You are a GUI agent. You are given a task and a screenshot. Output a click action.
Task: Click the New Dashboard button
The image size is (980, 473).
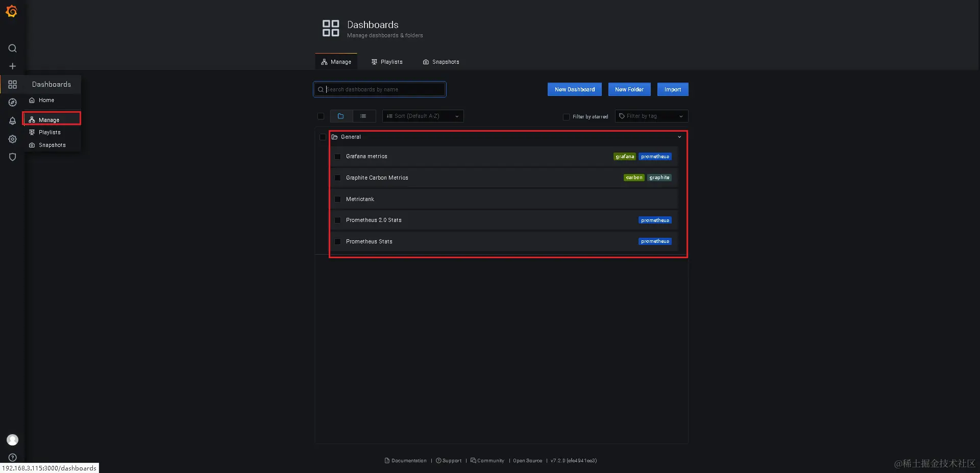[x=575, y=89]
